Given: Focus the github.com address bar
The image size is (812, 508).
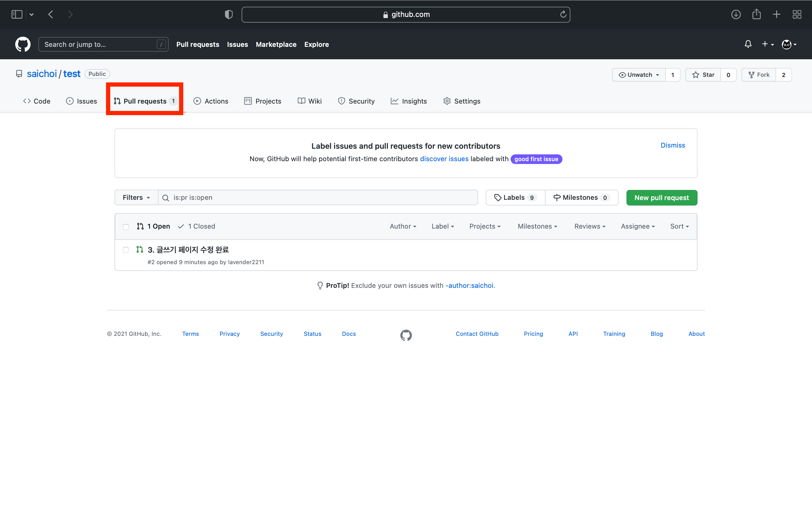Looking at the screenshot, I should point(406,14).
